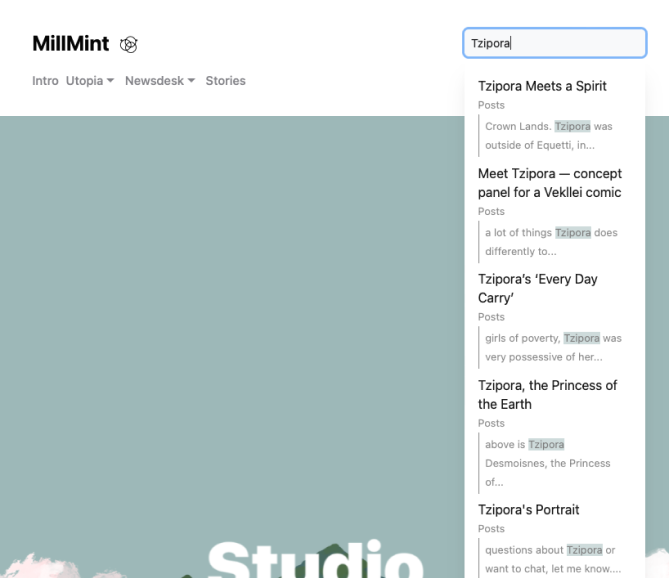Focus the search field containing Tzipora
The height and width of the screenshot is (578, 669).
click(555, 43)
